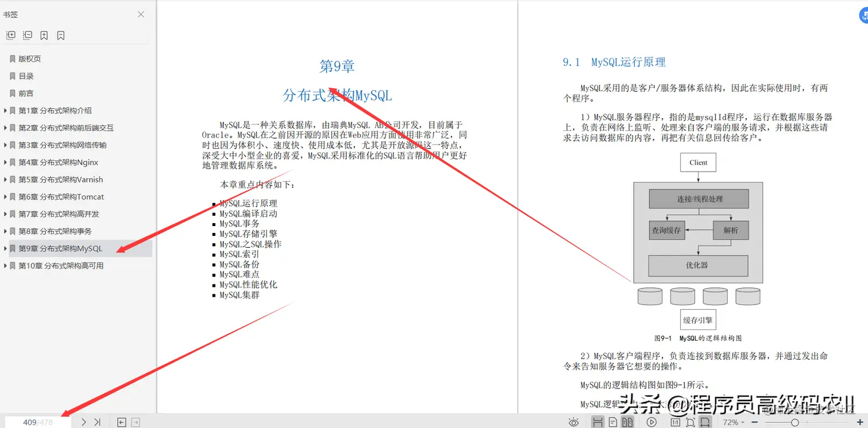
Task: Click the list item MySQL难点
Action: pos(239,275)
